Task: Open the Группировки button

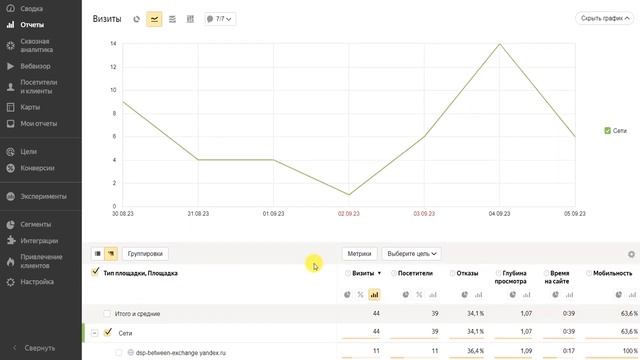Action: click(145, 254)
